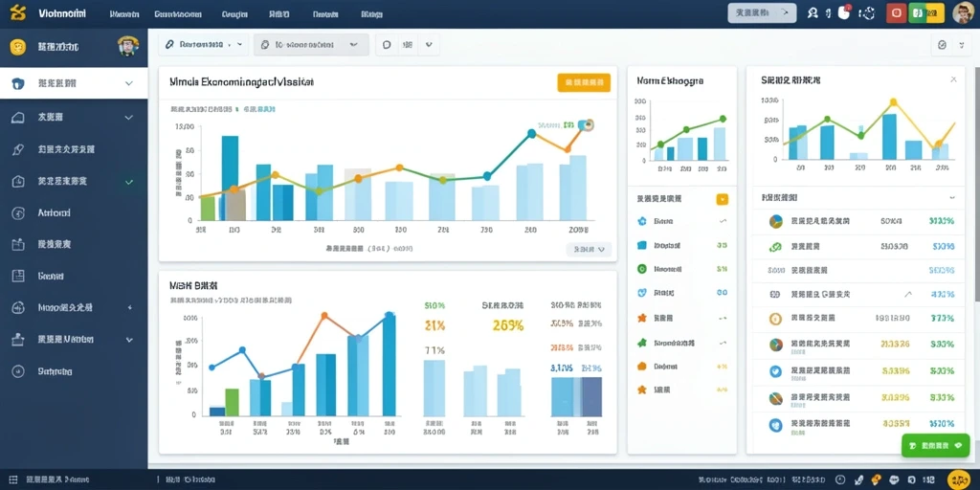980x490 pixels.
Task: Click the green ring icon in the middle list
Action: click(x=641, y=269)
